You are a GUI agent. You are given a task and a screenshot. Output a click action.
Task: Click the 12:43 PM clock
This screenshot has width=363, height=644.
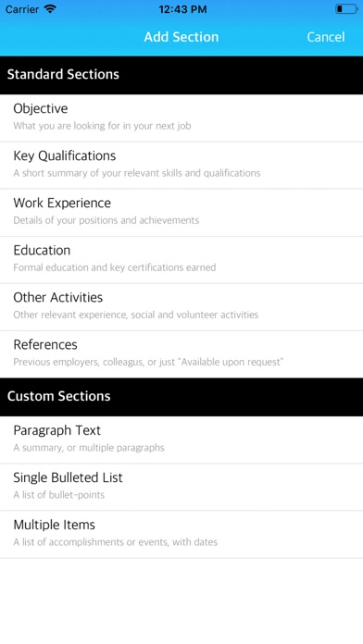pos(182,9)
